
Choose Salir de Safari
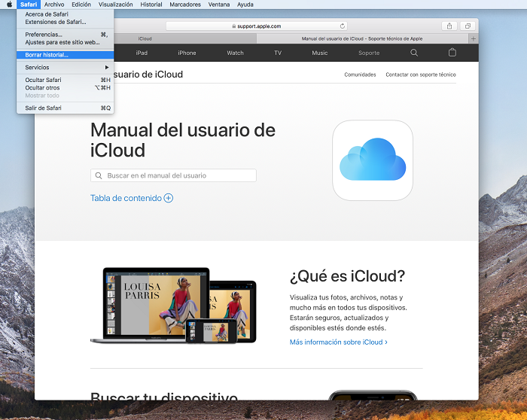pos(43,108)
